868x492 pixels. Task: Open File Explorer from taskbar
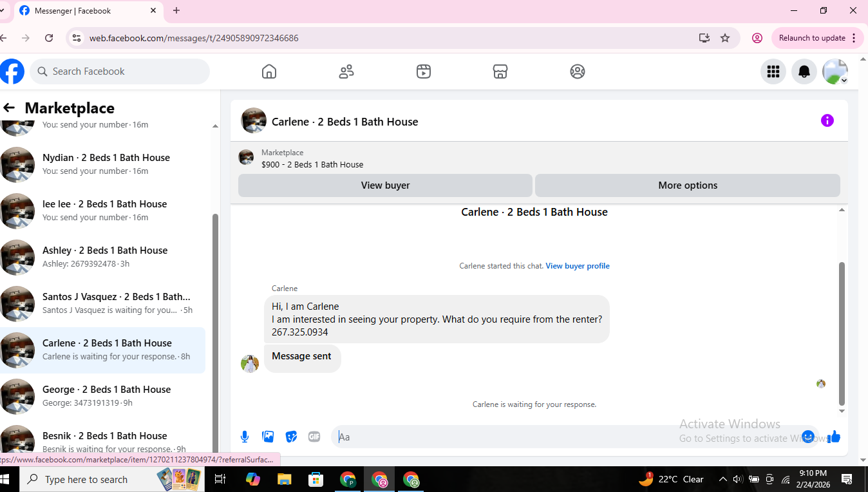coord(285,480)
